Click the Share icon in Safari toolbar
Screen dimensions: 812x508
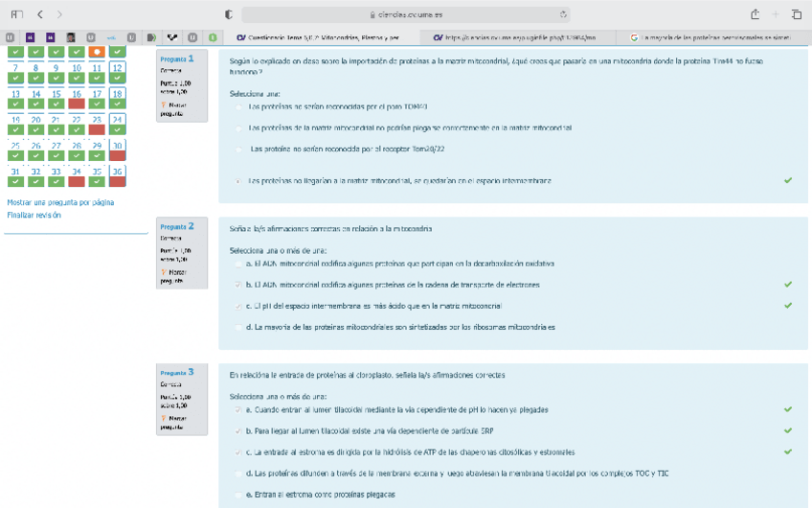pos(756,14)
